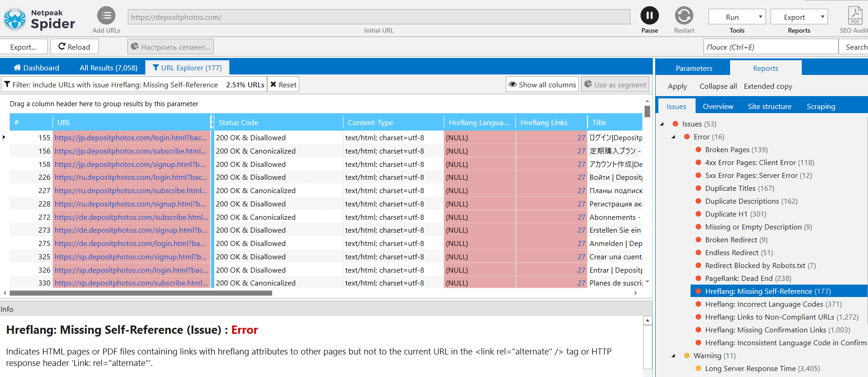Viewport: 868px width, 377px height.
Task: Sort by the Title column header
Action: 615,122
